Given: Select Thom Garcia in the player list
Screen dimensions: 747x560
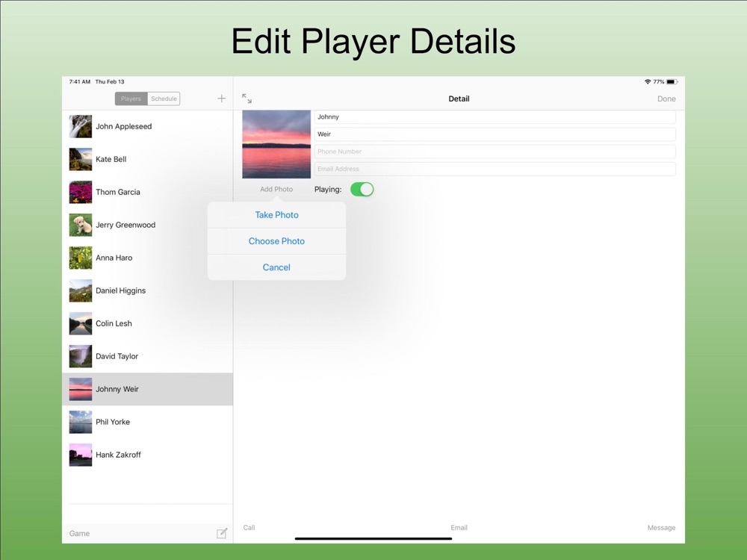Looking at the screenshot, I should [148, 192].
